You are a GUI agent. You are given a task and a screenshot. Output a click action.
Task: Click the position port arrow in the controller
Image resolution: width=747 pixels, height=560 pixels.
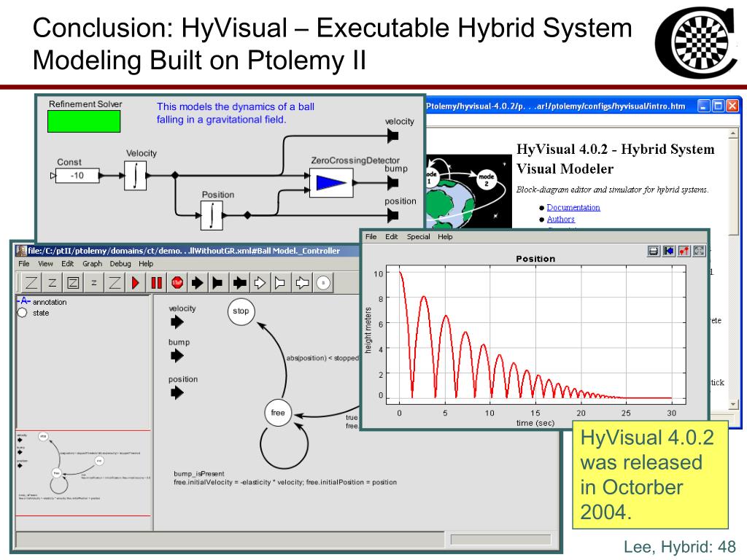point(177,393)
